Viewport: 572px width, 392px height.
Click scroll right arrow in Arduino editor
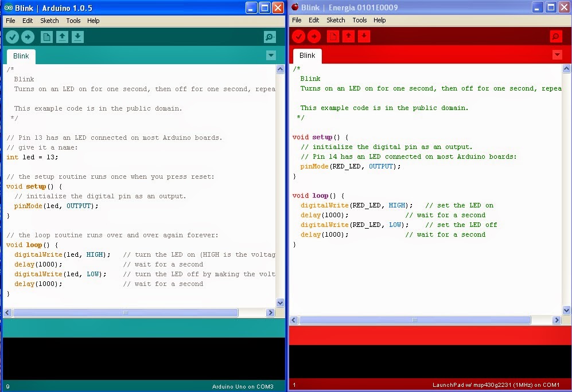(x=270, y=312)
